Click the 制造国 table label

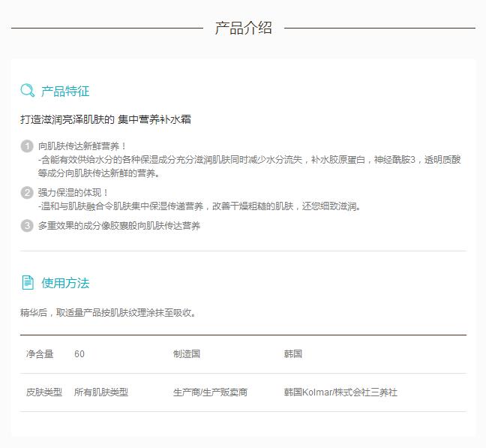[x=187, y=354]
